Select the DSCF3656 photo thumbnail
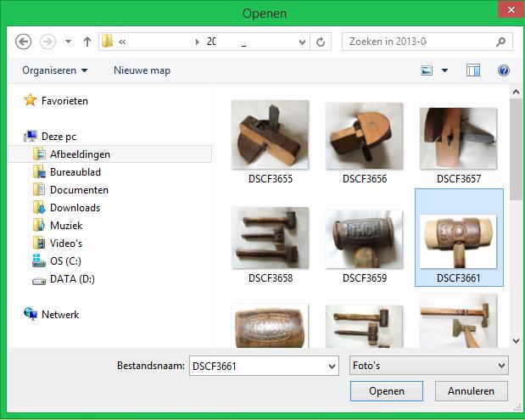525x420 pixels. [x=365, y=136]
